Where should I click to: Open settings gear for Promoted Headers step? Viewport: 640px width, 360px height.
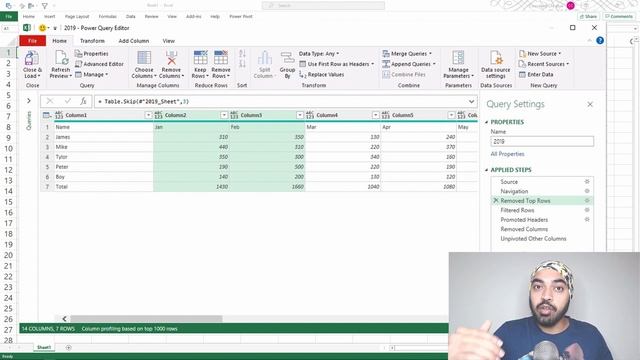click(x=587, y=219)
